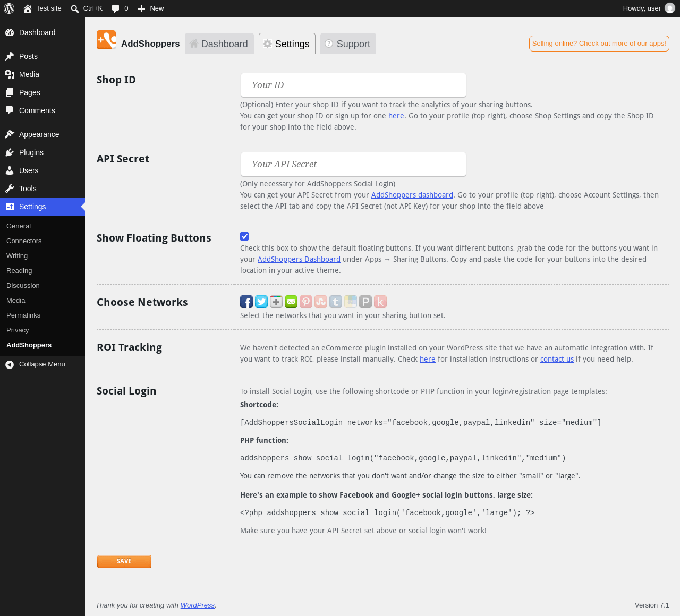Open Tools via its wrench icon
Screen dimensions: 680x616
pos(10,189)
